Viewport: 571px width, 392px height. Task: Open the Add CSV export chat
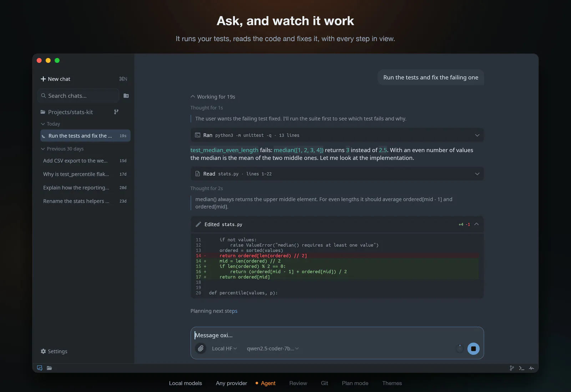click(85, 161)
